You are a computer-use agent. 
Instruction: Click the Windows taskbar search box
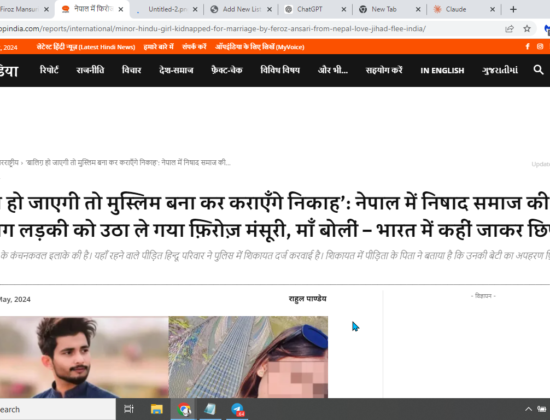pos(58,409)
